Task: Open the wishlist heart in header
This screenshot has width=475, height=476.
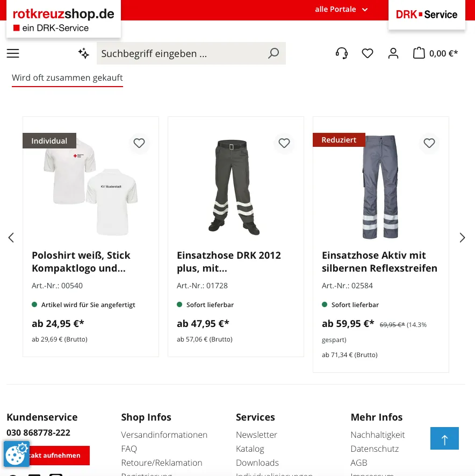Action: tap(368, 53)
